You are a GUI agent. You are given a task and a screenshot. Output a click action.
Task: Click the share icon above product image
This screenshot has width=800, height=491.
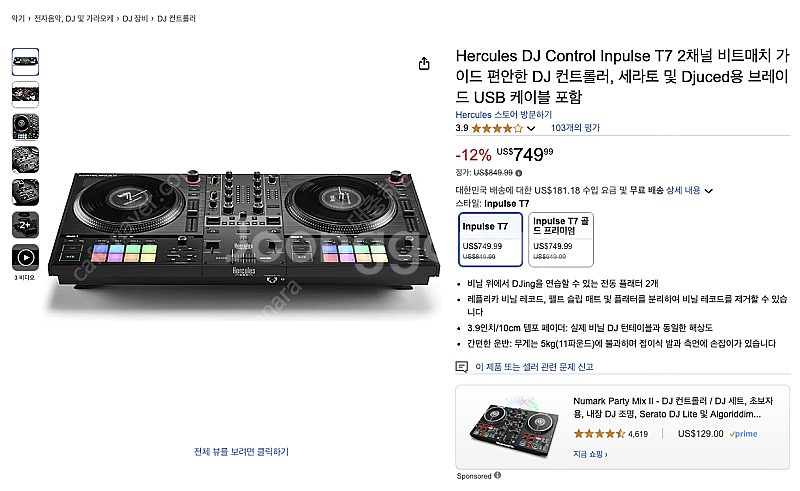(x=424, y=63)
